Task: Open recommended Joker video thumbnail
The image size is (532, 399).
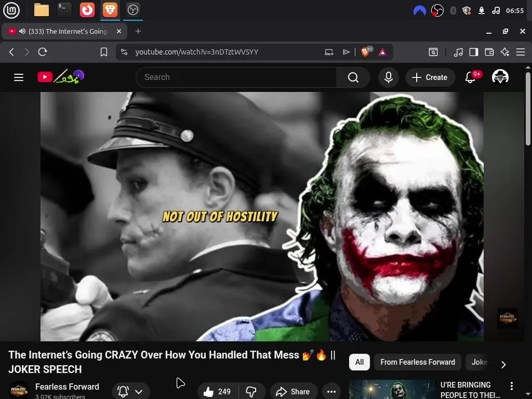Action: [x=392, y=389]
